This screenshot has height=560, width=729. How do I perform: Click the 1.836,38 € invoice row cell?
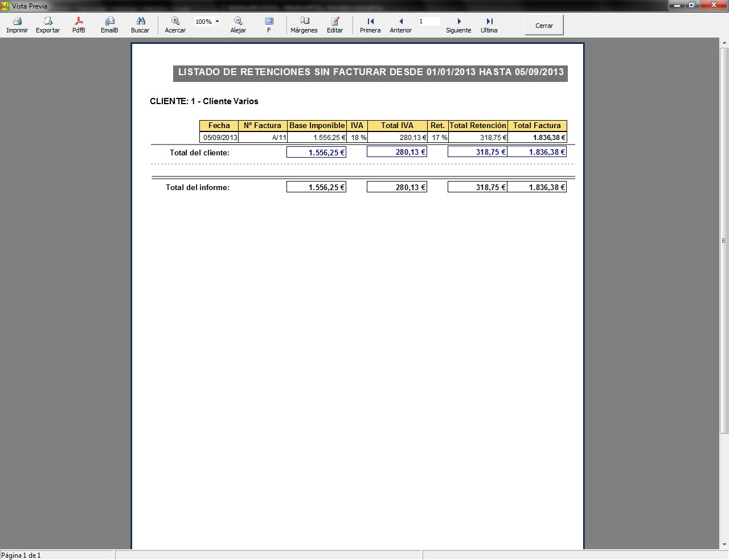click(537, 138)
